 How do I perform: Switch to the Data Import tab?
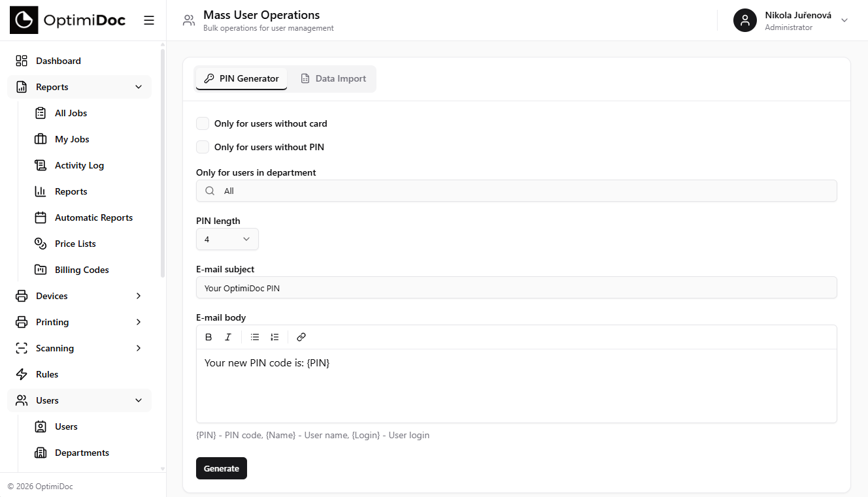pyautogui.click(x=333, y=78)
